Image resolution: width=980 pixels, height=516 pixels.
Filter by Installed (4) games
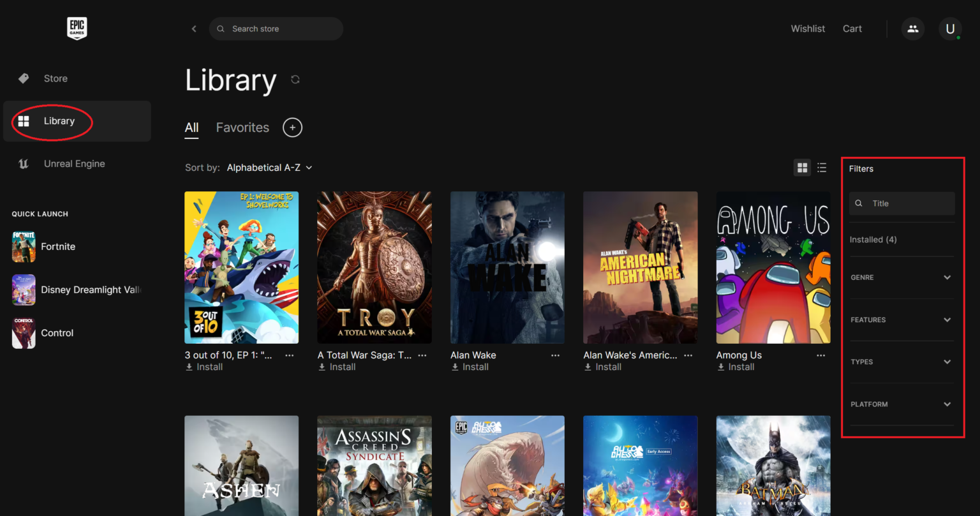click(x=873, y=240)
